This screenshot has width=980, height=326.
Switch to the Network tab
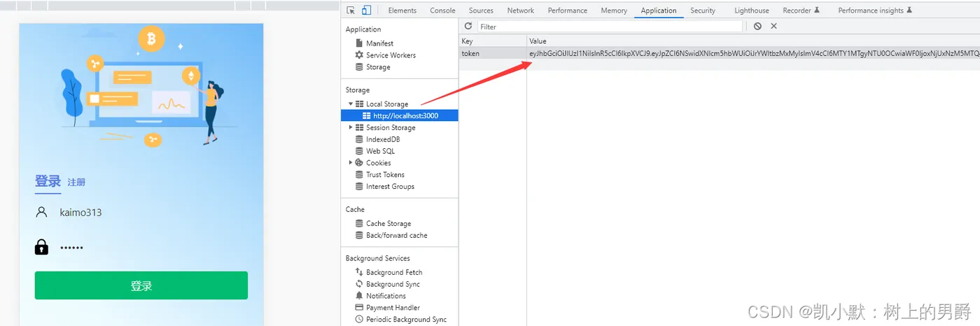[521, 10]
